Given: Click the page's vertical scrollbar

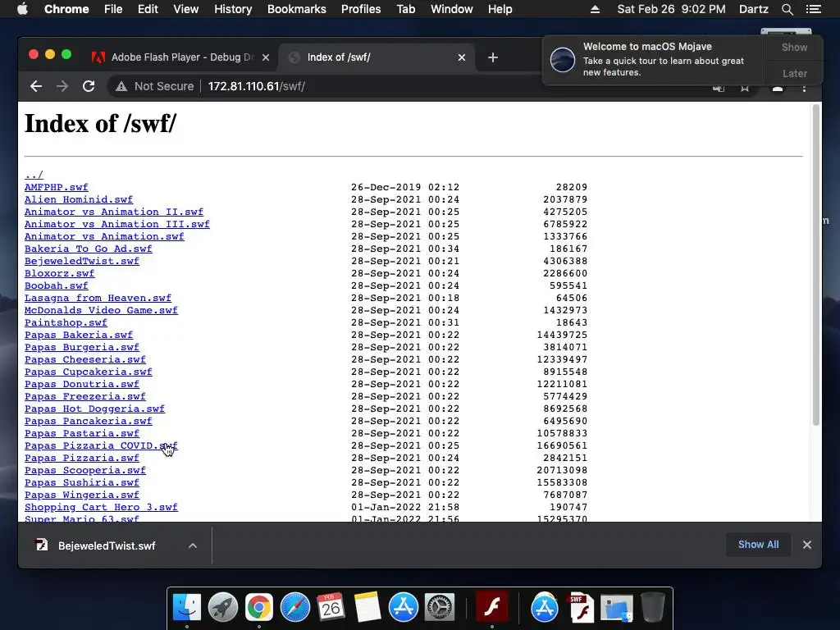Looking at the screenshot, I should (x=816, y=265).
